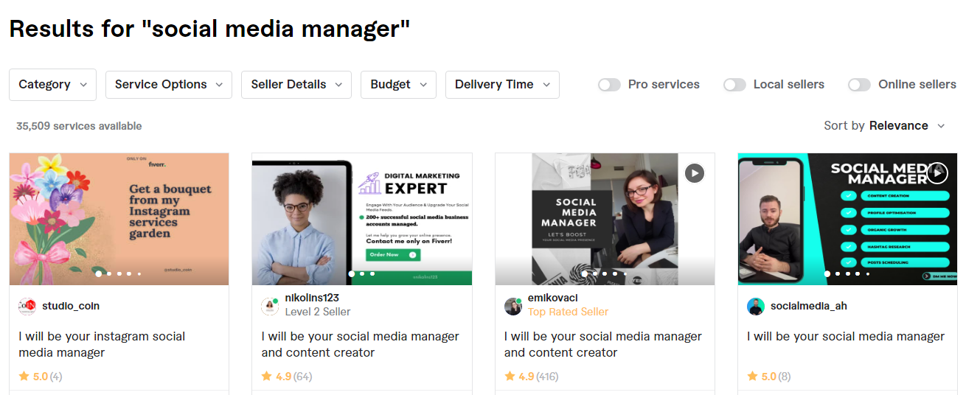Click the Level 2 Seller label

pyautogui.click(x=318, y=312)
